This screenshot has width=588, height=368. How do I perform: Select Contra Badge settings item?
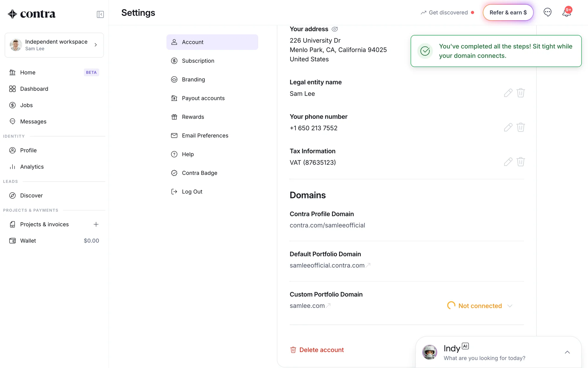point(199,173)
